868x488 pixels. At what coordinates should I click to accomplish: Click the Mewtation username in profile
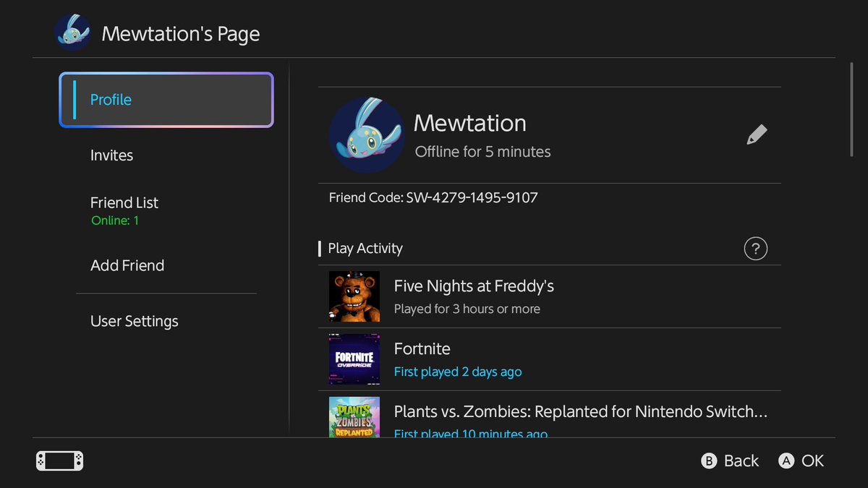(x=470, y=123)
